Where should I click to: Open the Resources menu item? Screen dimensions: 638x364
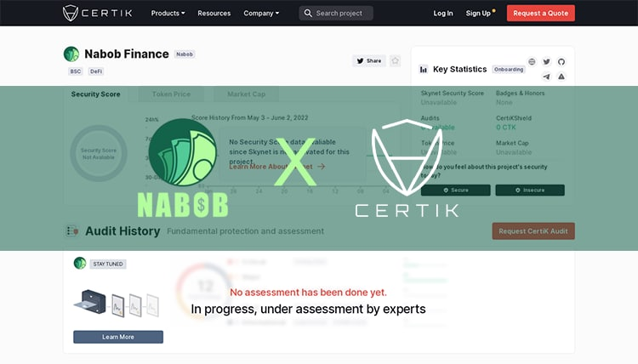coord(214,13)
